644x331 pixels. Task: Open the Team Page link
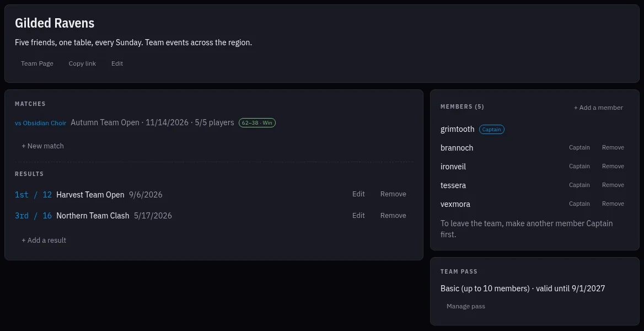[x=37, y=63]
